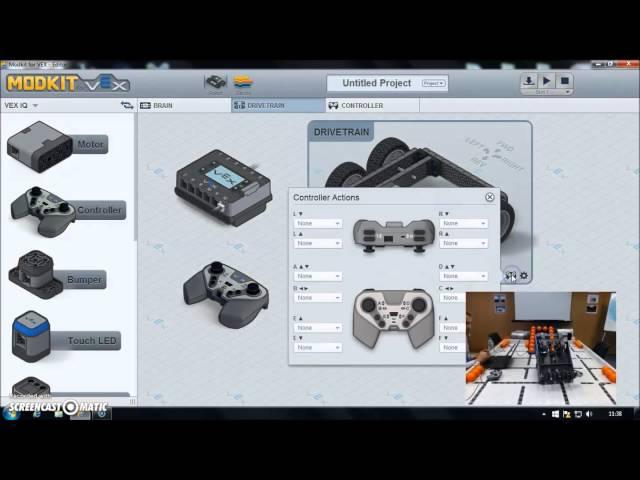Open the E down button action dropdown
This screenshot has height=480, width=640.
(x=318, y=348)
